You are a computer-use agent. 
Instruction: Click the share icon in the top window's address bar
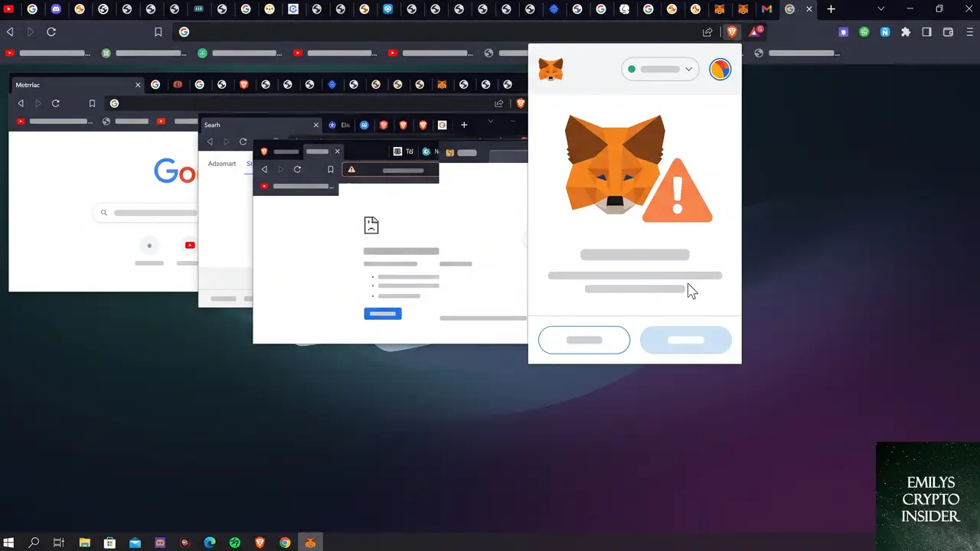click(x=707, y=32)
